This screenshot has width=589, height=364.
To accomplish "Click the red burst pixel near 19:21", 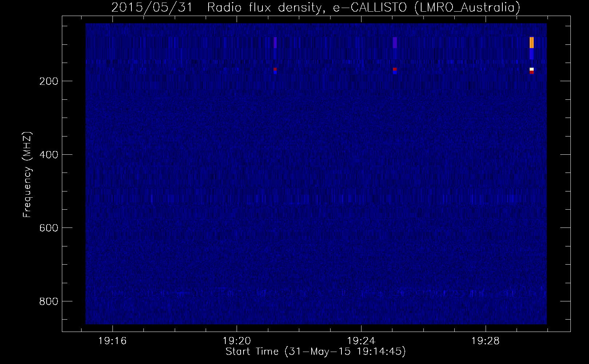I will (x=275, y=69).
